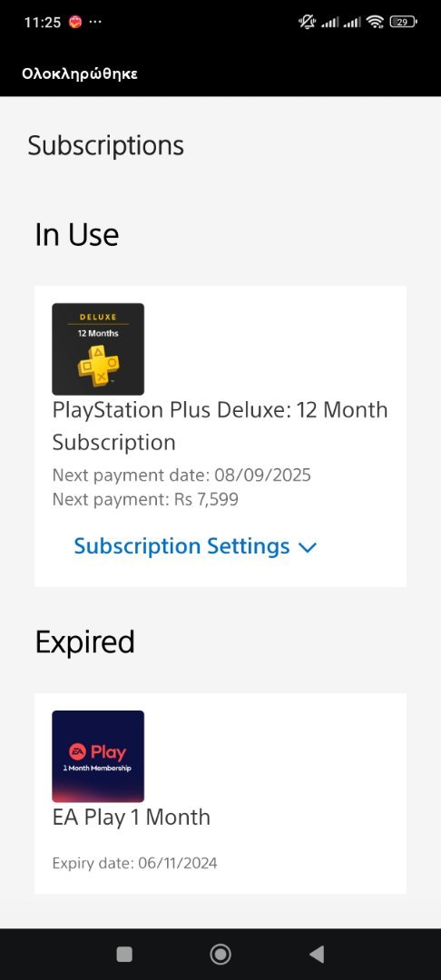
Task: Expand the Subscription Settings dropdown
Action: [x=195, y=546]
